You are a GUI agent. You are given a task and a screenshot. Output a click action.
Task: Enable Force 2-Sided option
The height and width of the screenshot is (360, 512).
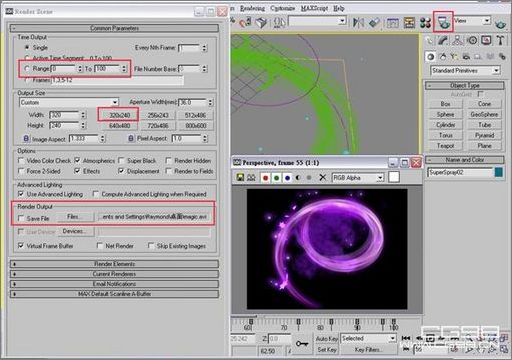click(21, 171)
